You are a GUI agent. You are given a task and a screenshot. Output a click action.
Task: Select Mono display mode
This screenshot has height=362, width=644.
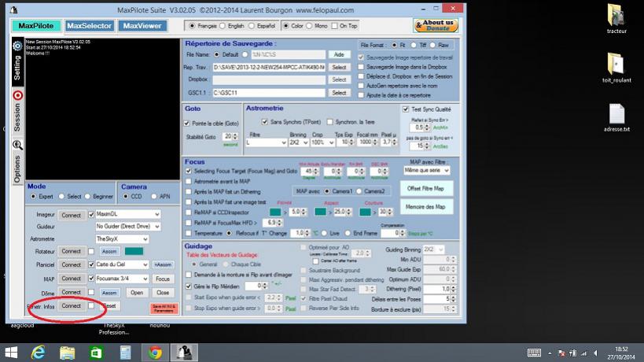[309, 26]
